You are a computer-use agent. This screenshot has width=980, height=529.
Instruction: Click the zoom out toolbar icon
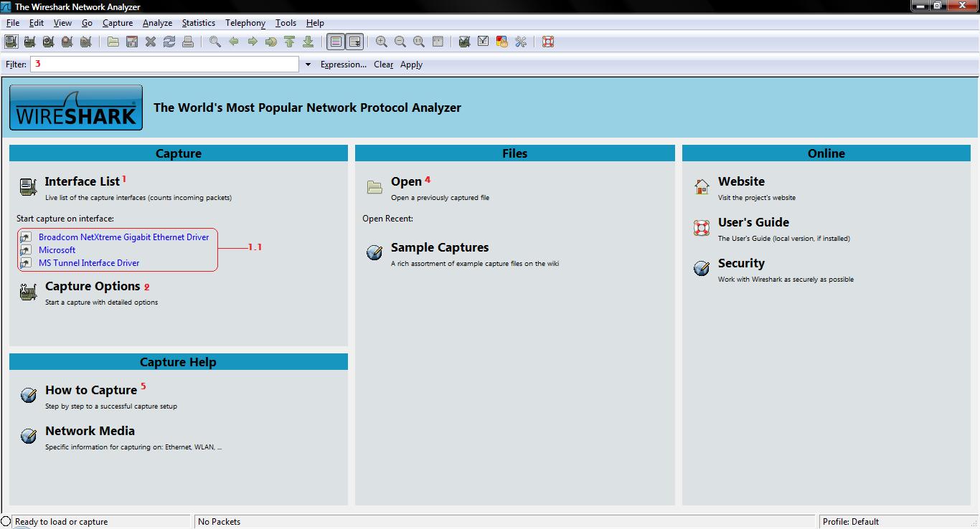pos(400,42)
